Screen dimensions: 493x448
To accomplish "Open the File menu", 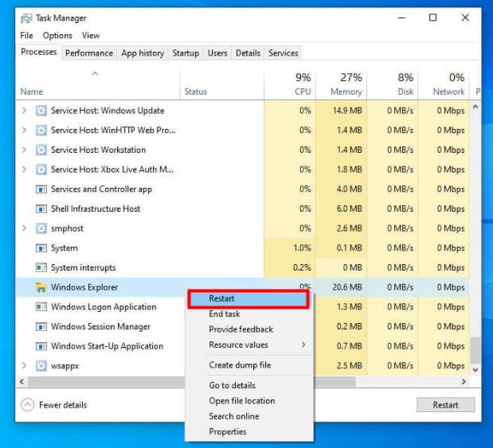I will point(26,36).
